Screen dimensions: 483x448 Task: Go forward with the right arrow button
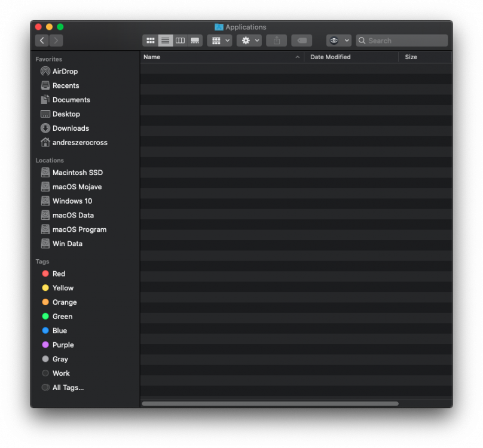(x=56, y=41)
